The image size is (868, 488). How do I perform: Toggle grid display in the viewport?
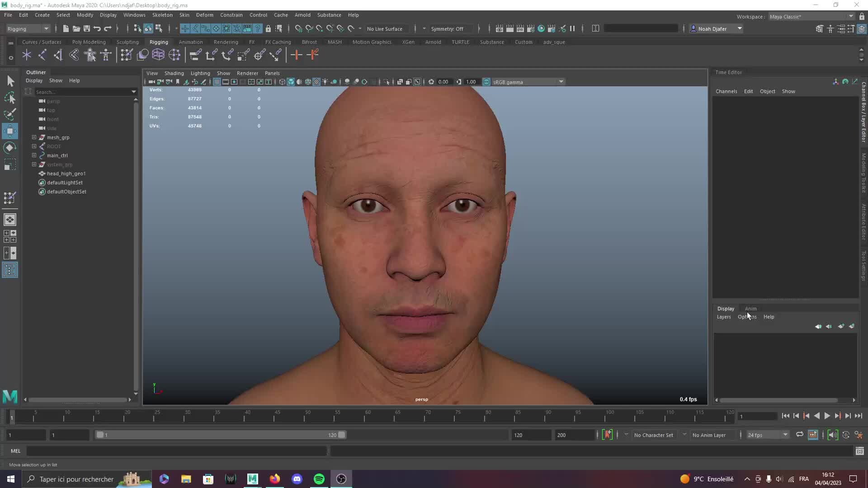217,82
